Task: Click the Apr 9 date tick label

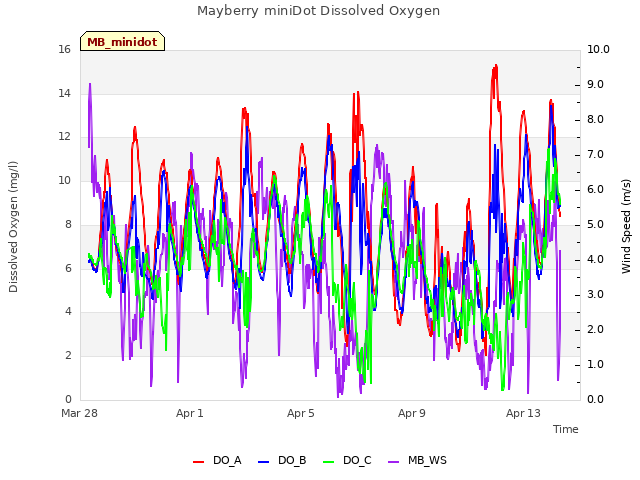Action: click(x=412, y=413)
